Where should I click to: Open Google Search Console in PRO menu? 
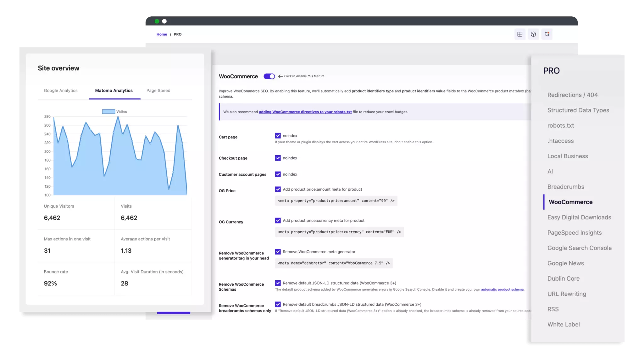click(x=579, y=248)
